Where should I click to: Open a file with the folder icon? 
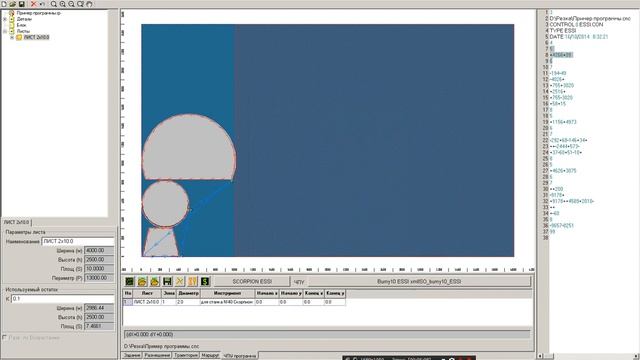point(13,4)
